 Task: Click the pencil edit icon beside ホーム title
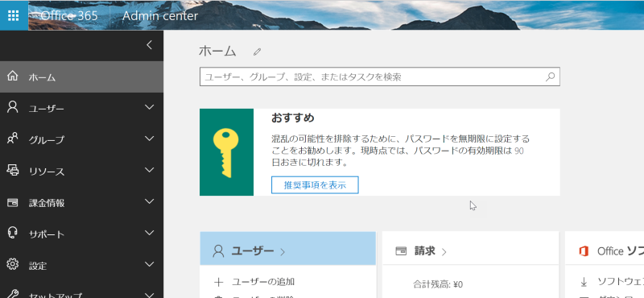tap(257, 52)
